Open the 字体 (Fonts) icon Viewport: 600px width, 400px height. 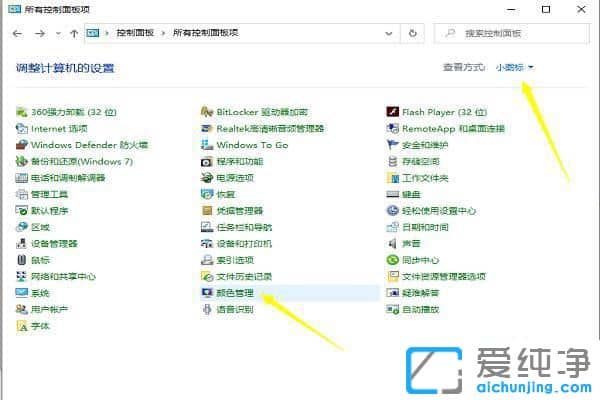[x=22, y=326]
